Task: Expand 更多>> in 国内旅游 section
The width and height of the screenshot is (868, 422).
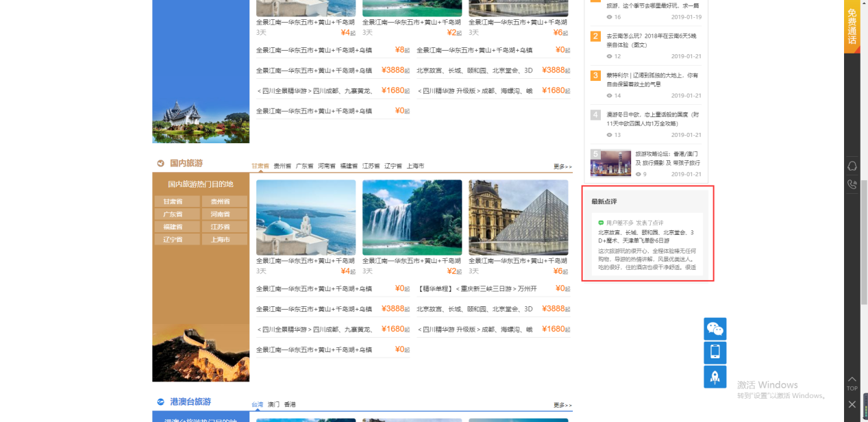Action: (x=562, y=166)
